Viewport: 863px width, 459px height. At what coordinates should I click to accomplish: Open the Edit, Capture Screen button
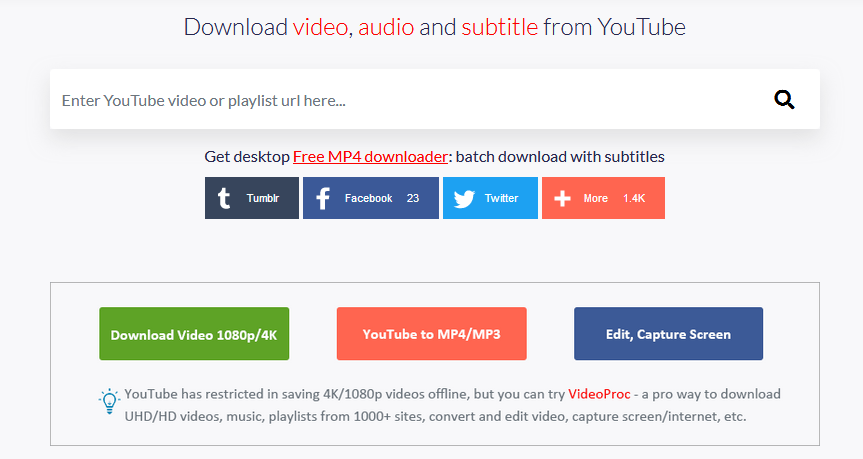pyautogui.click(x=668, y=334)
